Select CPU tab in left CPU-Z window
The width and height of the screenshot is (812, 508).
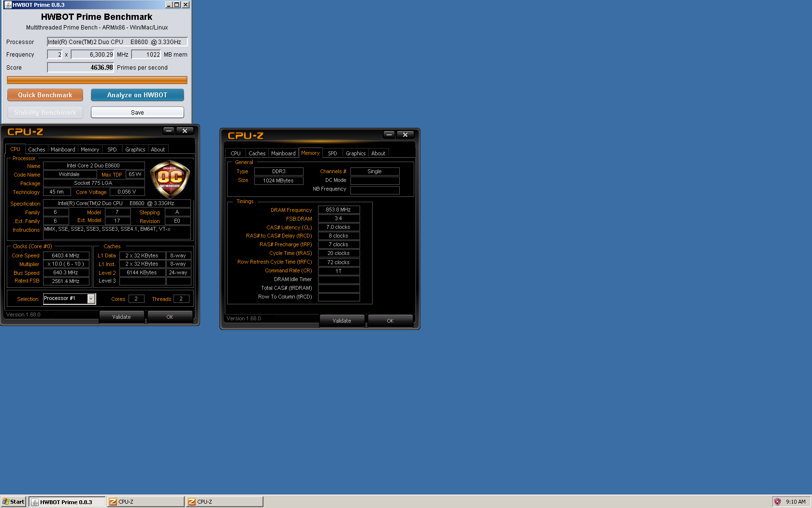pyautogui.click(x=15, y=149)
